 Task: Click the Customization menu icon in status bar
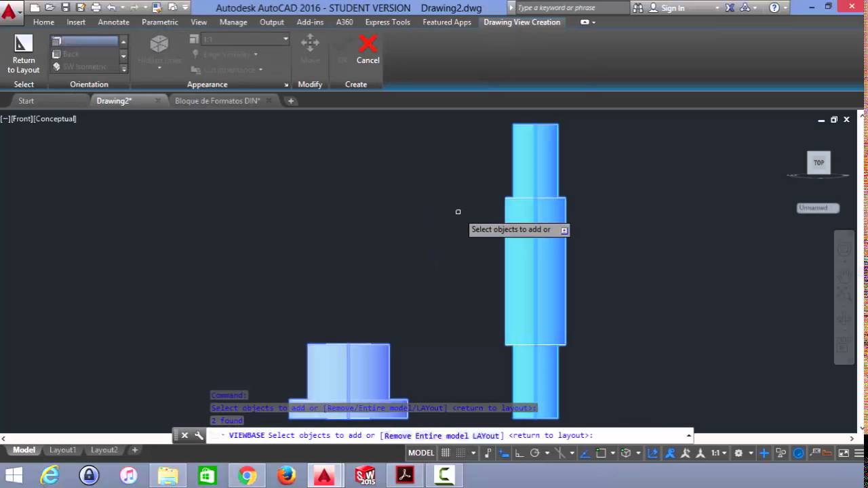(x=859, y=453)
